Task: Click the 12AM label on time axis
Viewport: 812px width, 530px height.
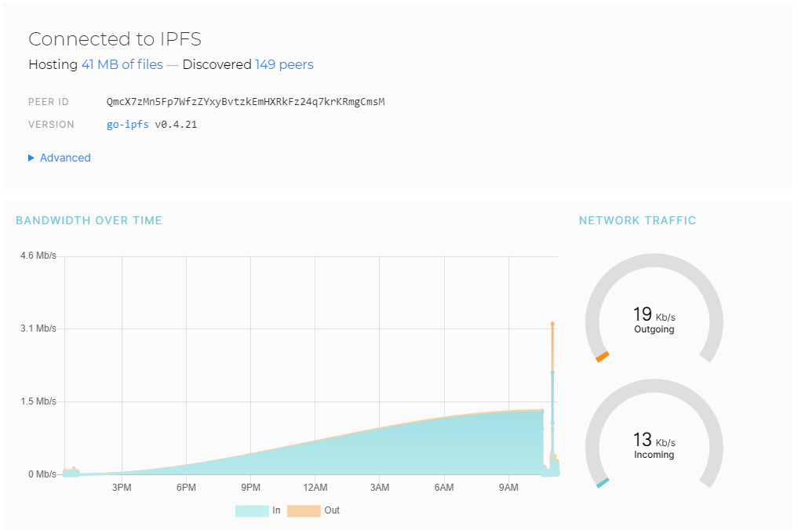Action: click(315, 488)
